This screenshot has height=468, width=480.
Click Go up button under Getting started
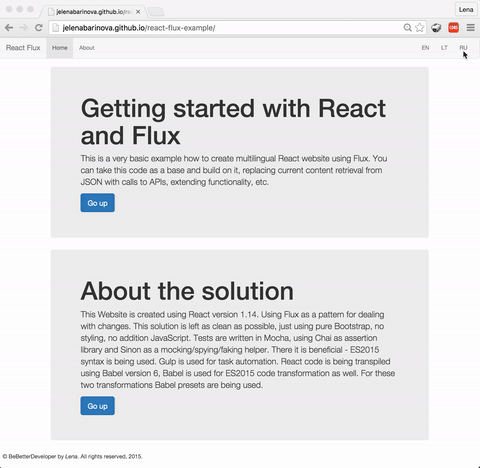(98, 203)
